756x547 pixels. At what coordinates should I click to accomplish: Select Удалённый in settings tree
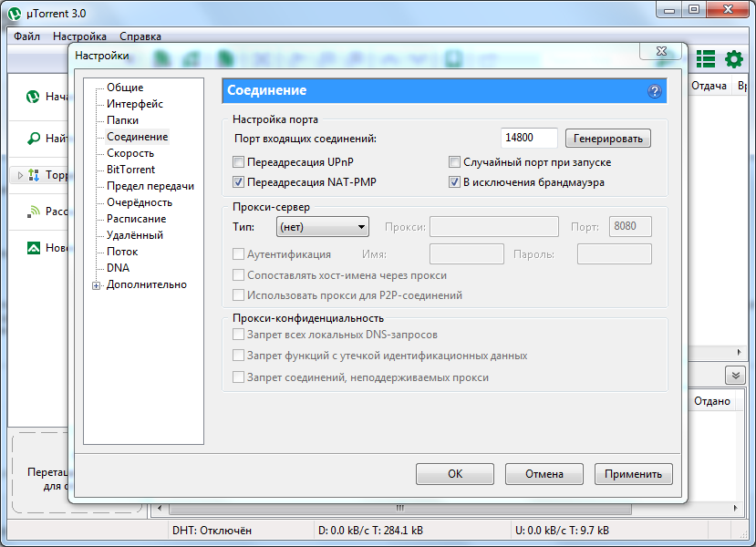[135, 234]
